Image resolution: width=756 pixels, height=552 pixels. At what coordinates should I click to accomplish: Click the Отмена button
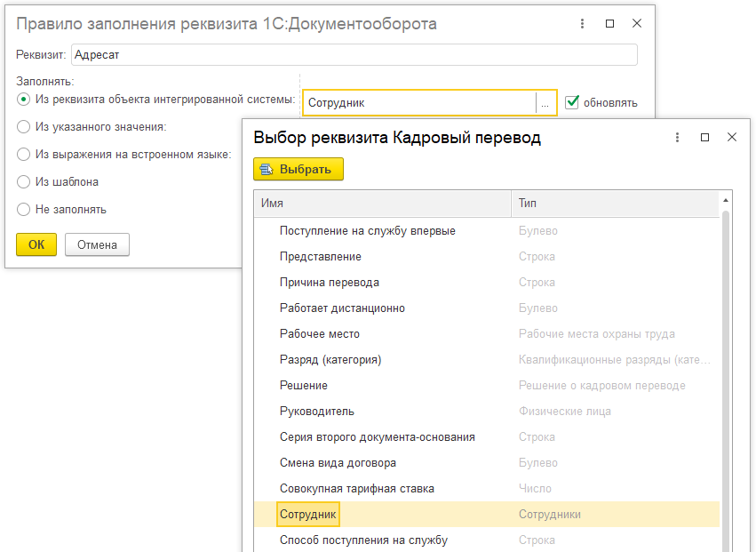click(97, 244)
